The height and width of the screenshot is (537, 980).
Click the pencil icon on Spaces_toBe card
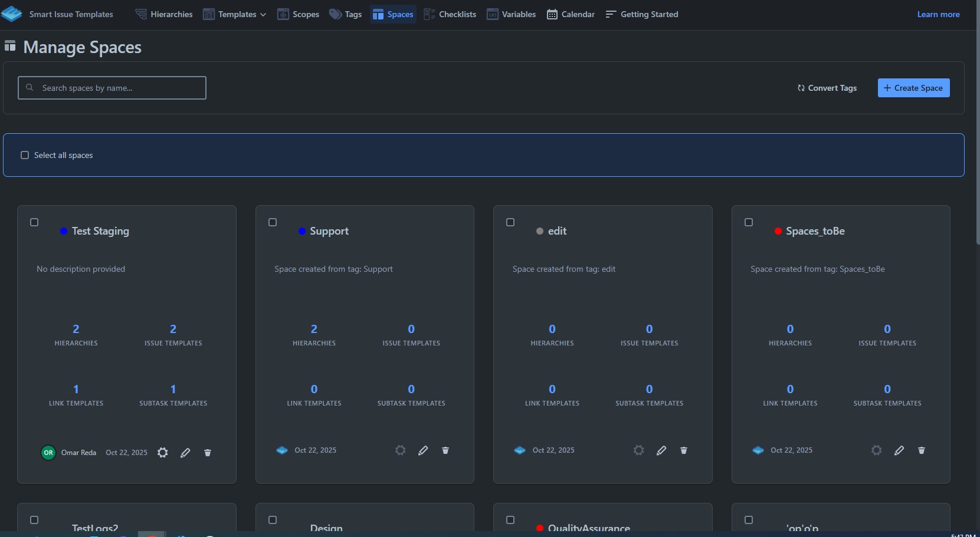coord(899,450)
